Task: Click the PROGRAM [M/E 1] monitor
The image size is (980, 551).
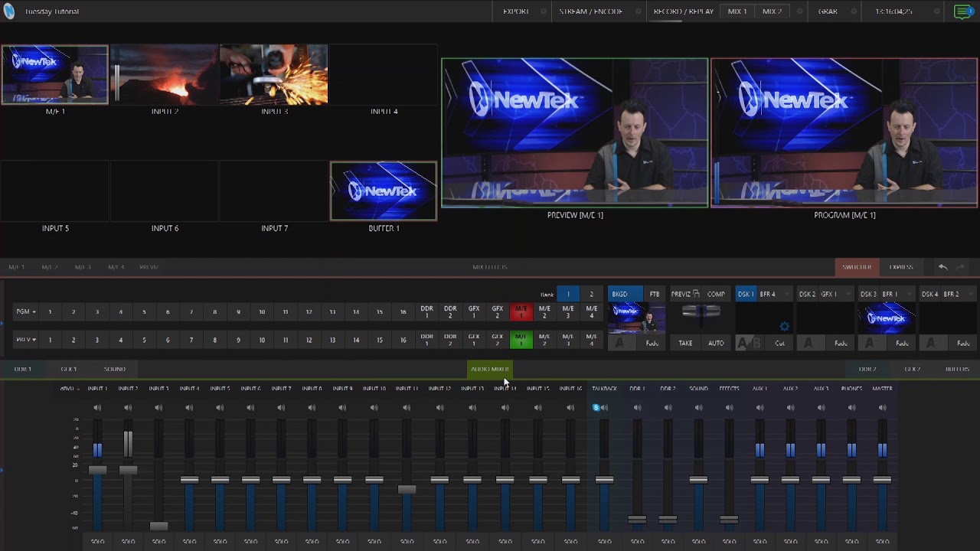Action: (x=844, y=133)
